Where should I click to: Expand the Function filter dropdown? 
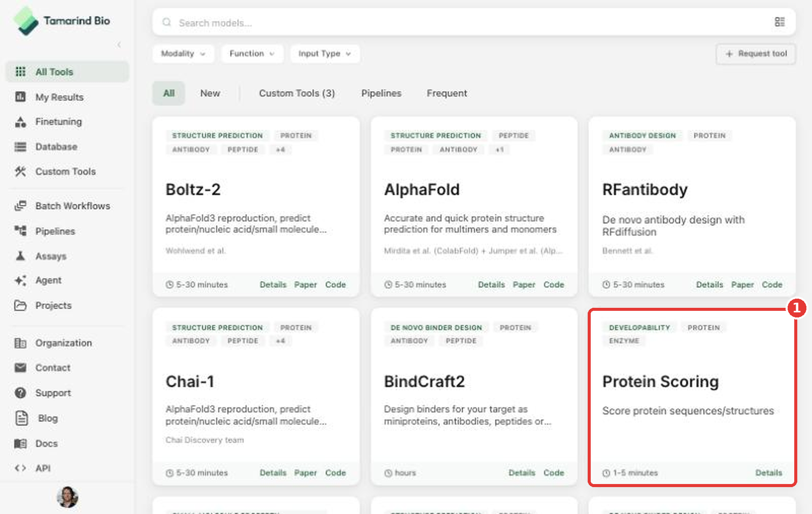(252, 53)
